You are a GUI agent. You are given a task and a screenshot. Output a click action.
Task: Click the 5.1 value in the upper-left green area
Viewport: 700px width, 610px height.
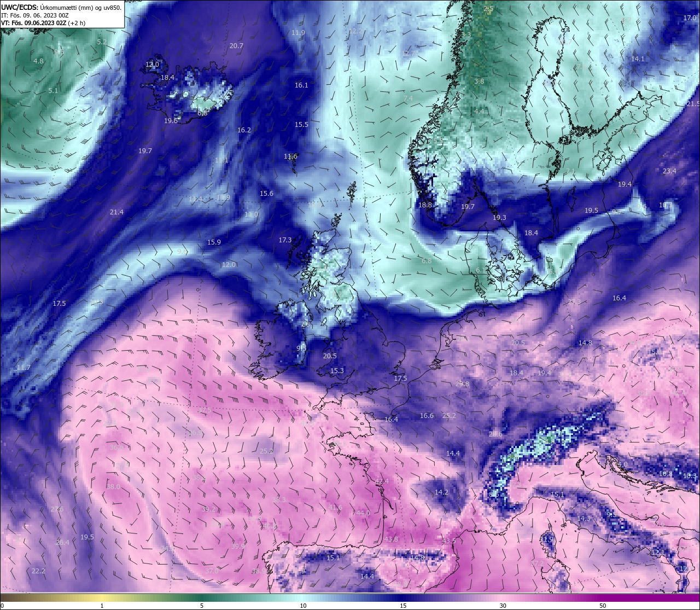53,91
